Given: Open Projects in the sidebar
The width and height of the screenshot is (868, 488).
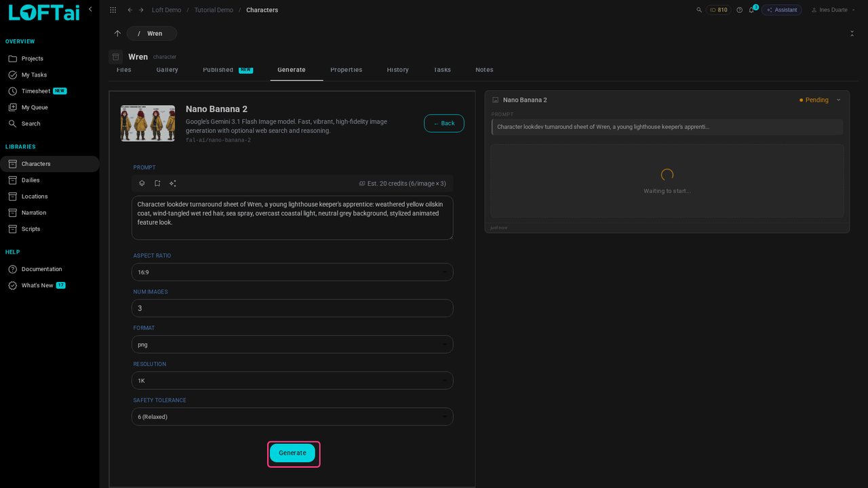Looking at the screenshot, I should point(50,58).
